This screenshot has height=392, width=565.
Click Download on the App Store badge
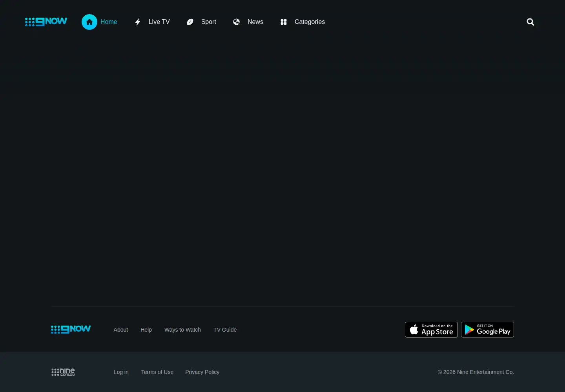[x=431, y=330]
